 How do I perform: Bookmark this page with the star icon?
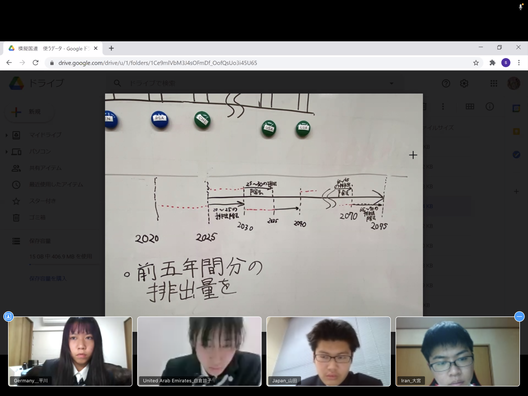point(476,63)
